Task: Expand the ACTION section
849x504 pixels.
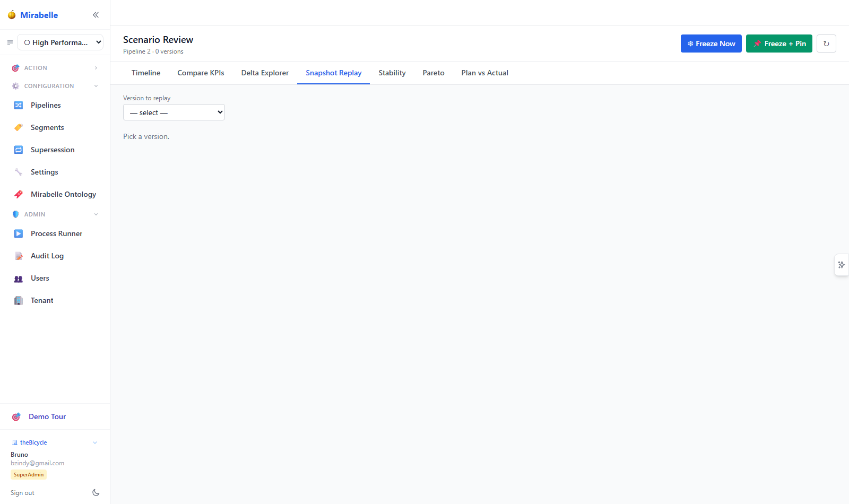Action: click(55, 68)
